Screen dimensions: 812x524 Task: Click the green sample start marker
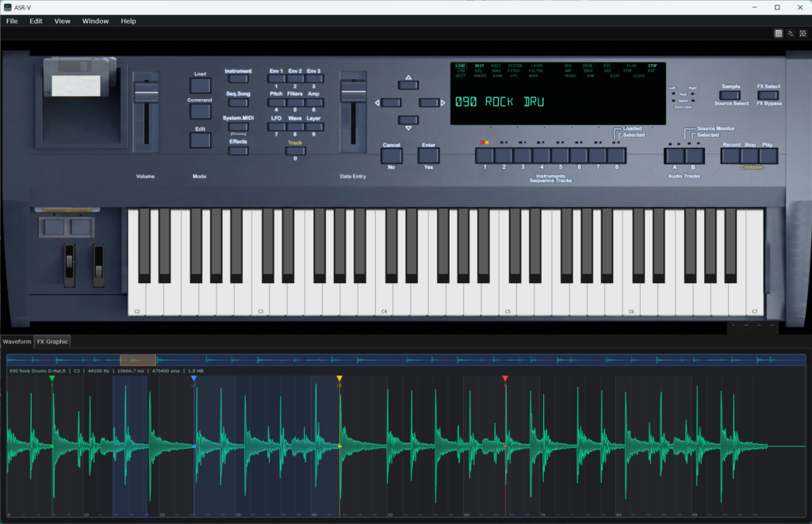52,379
